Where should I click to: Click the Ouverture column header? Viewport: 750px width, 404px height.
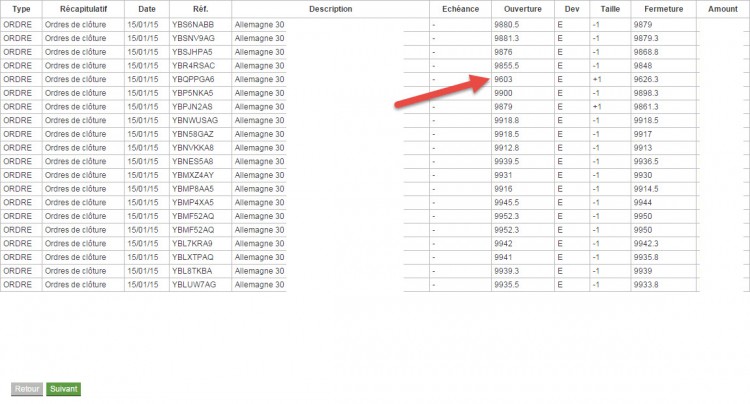coord(523,9)
